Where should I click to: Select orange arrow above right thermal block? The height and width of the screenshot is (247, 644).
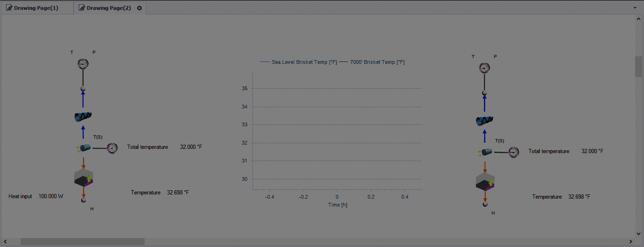[x=485, y=167]
